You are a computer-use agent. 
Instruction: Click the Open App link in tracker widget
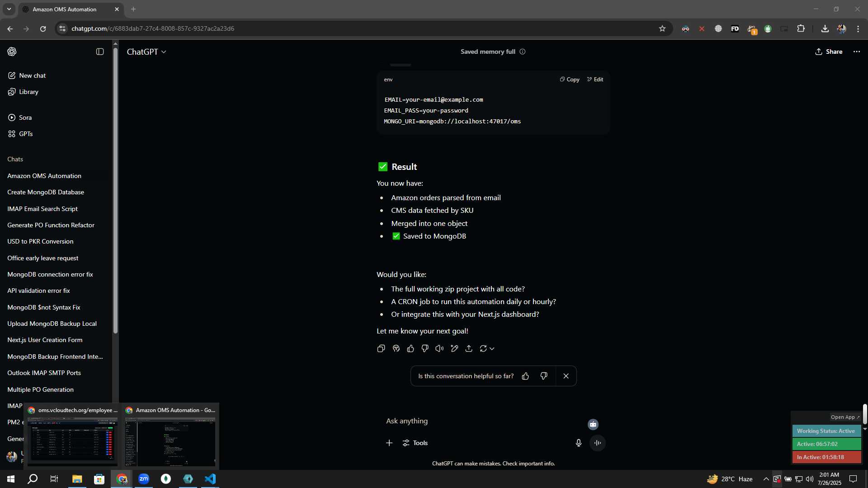pos(844,417)
